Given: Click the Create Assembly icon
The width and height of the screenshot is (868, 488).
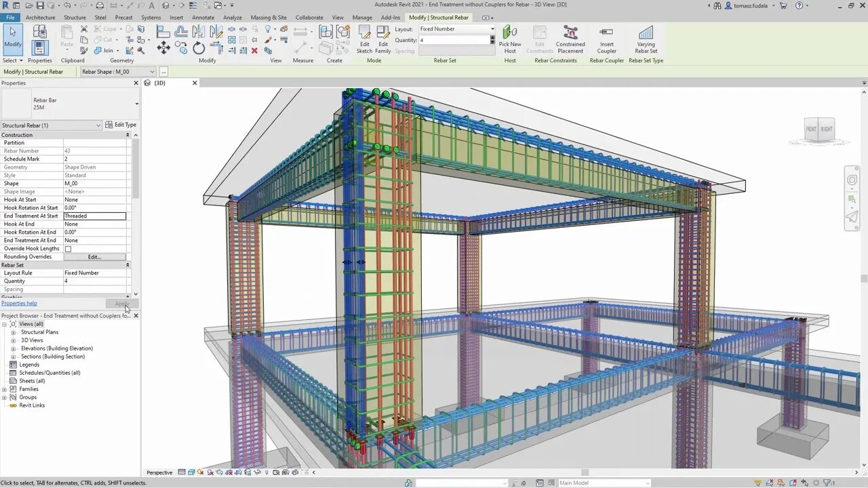Looking at the screenshot, I should pyautogui.click(x=326, y=31).
